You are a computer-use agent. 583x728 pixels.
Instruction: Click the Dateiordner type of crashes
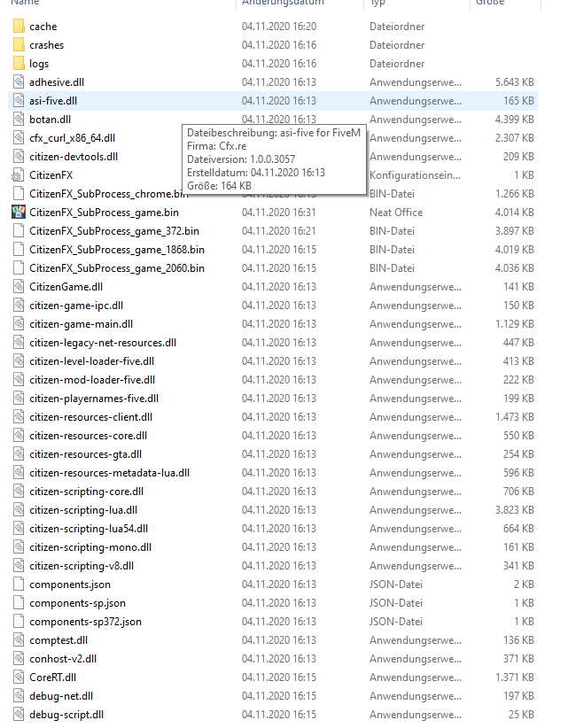point(397,45)
